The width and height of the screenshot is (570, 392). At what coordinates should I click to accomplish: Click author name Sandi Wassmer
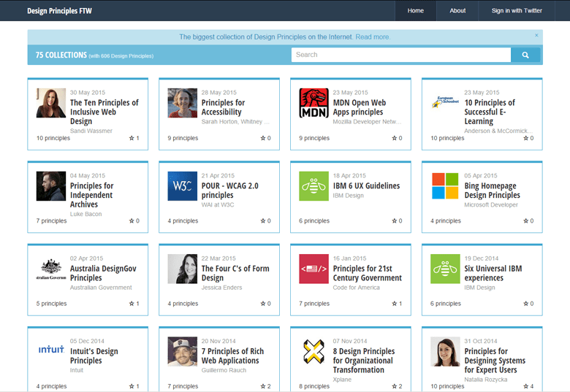coord(91,131)
